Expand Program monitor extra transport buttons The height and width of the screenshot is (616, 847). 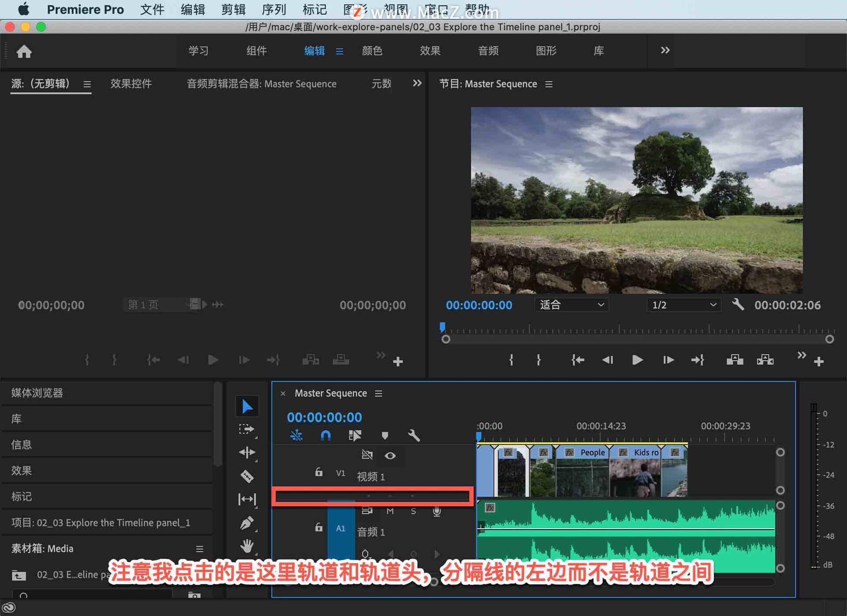[x=802, y=355]
